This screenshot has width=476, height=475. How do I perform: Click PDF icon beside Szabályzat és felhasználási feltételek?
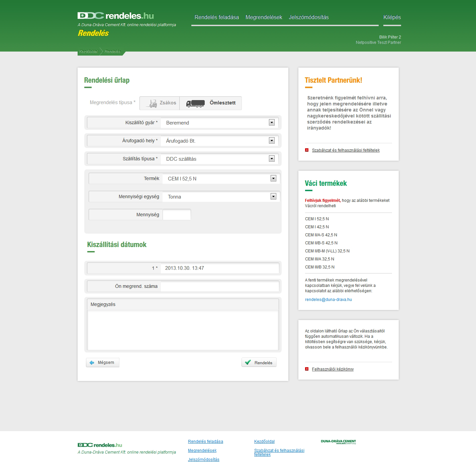pos(307,150)
